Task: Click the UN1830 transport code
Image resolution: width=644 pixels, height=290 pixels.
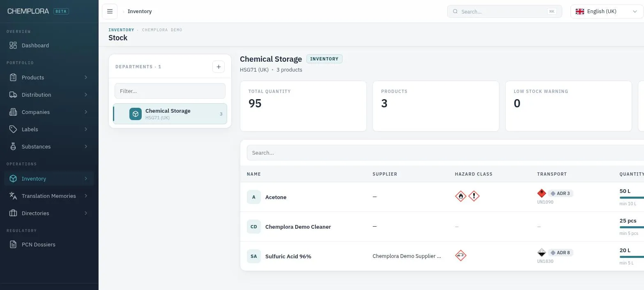Action: click(x=545, y=261)
